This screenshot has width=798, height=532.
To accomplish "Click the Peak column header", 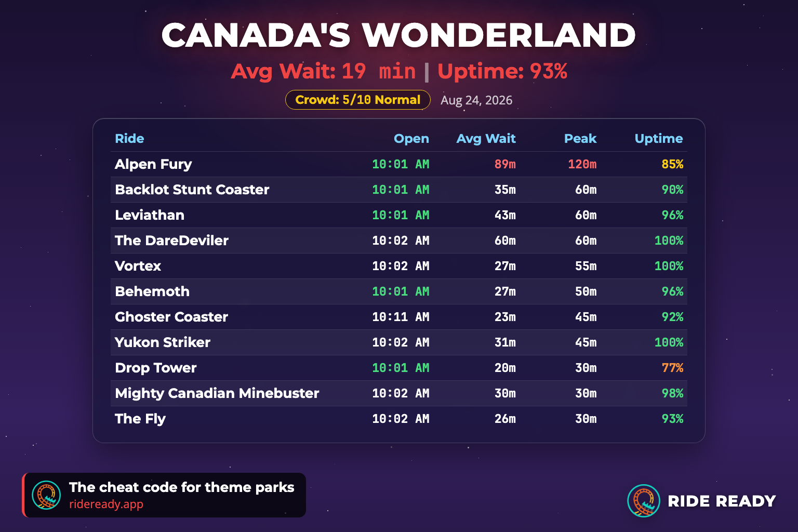I will coord(580,139).
